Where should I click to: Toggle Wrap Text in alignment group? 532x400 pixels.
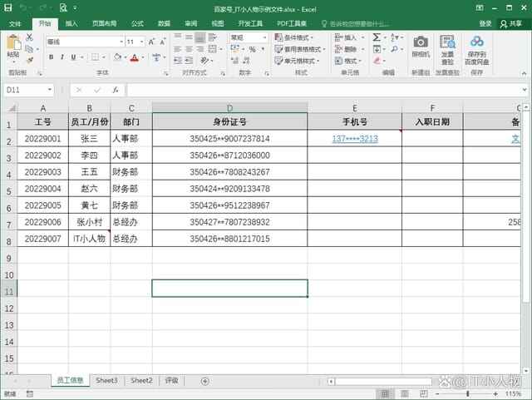(x=213, y=37)
